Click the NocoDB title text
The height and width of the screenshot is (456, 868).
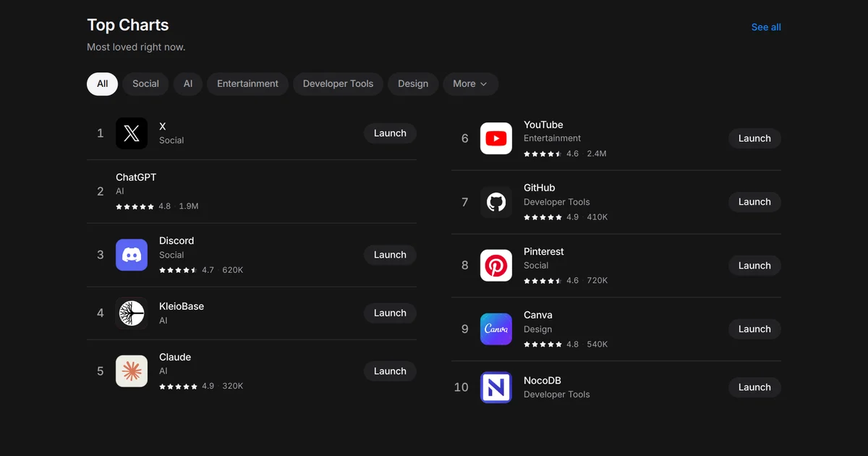542,381
